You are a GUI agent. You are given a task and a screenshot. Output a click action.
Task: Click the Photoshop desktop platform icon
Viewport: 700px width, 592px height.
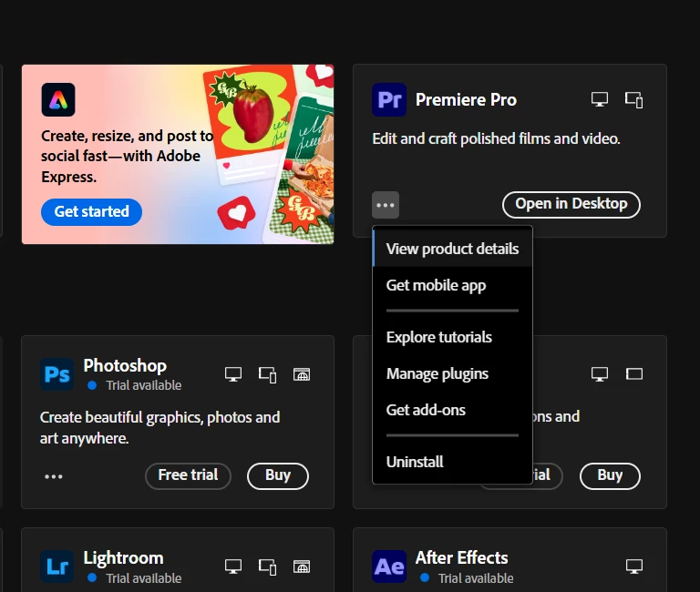[x=233, y=374]
